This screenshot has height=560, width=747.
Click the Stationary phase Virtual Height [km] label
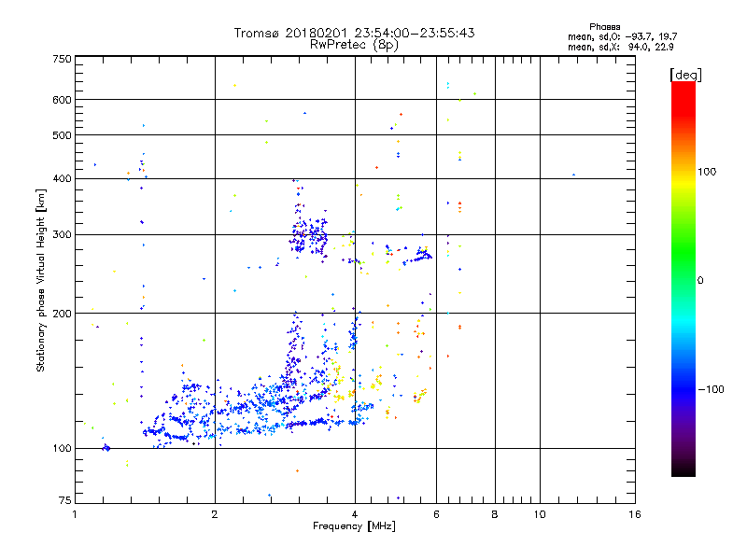click(41, 280)
